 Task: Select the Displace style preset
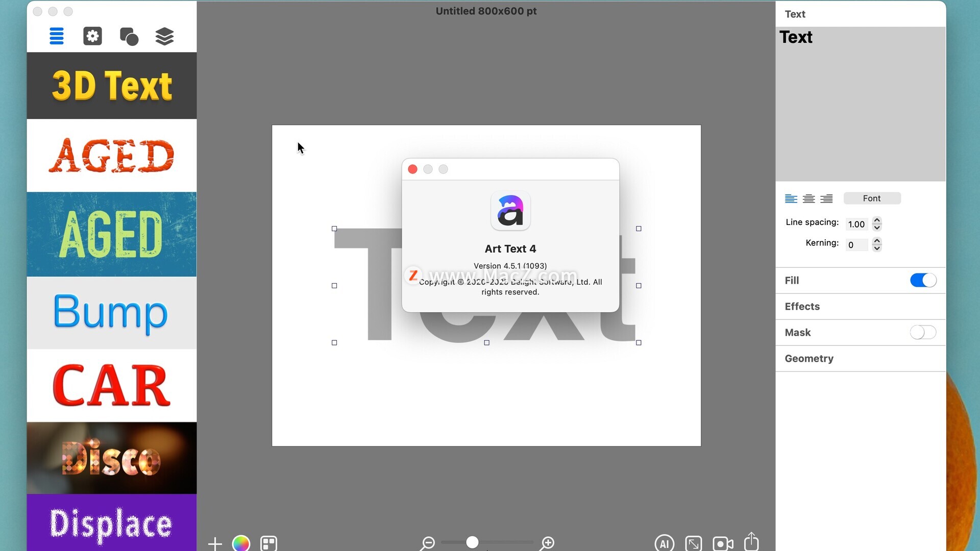click(x=112, y=523)
